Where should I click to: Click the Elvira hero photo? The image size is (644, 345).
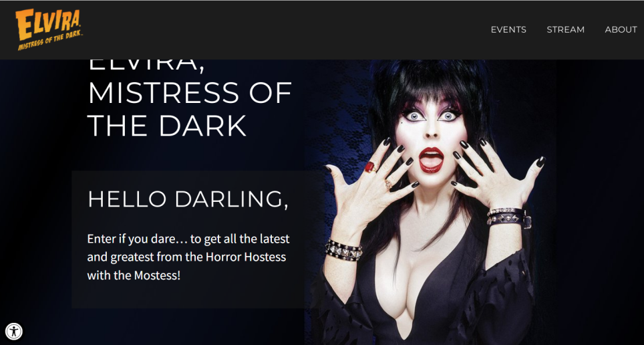(430, 202)
